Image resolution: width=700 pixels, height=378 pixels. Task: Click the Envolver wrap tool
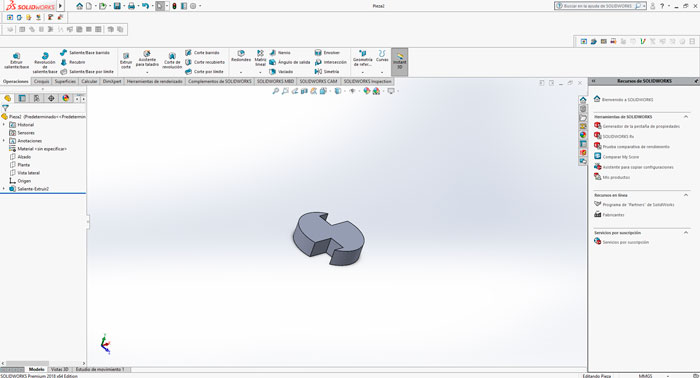coord(327,53)
